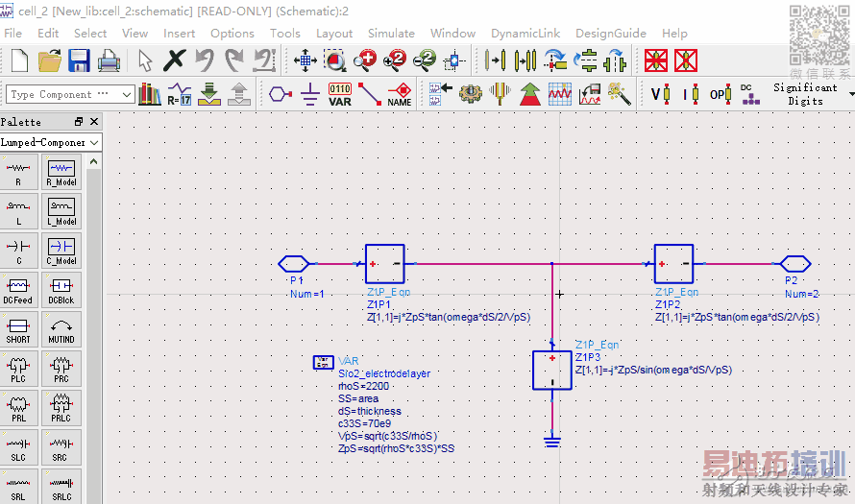
Task: Click the c33S=70e9 variable text
Action: pyautogui.click(x=365, y=424)
